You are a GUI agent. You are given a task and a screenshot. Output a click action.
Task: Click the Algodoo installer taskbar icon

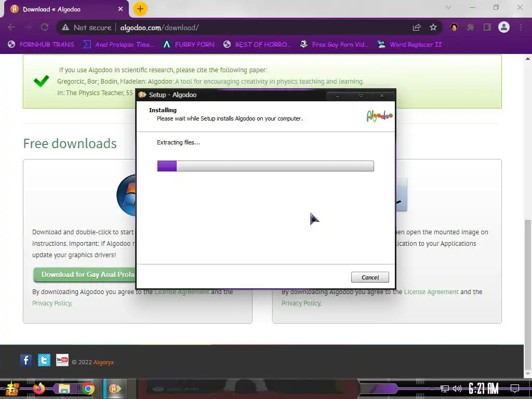pos(115,389)
